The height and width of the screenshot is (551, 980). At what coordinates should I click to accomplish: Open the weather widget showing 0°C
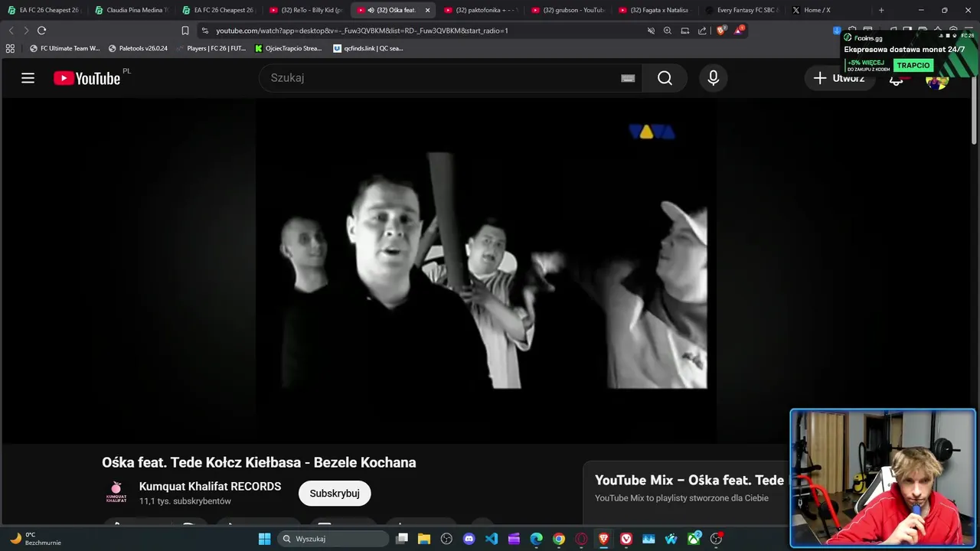35,539
